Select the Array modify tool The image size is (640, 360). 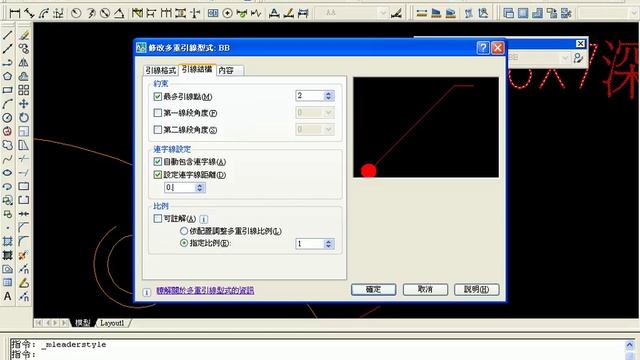point(24,90)
